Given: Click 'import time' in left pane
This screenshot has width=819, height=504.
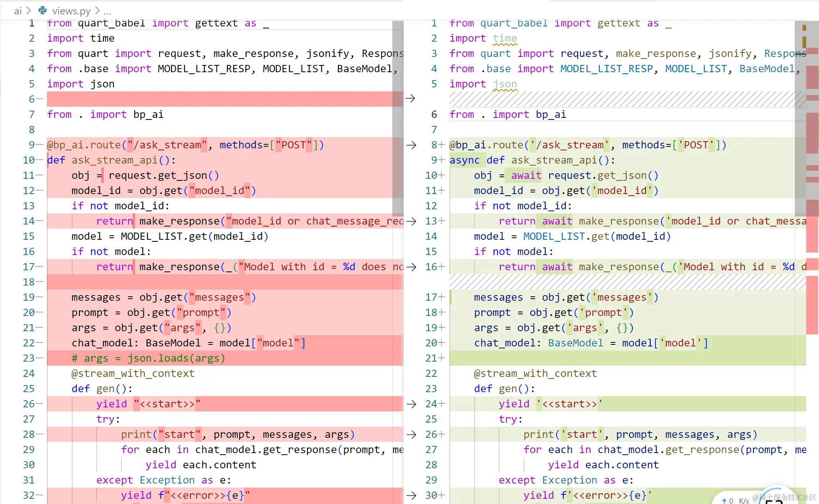Looking at the screenshot, I should [81, 38].
